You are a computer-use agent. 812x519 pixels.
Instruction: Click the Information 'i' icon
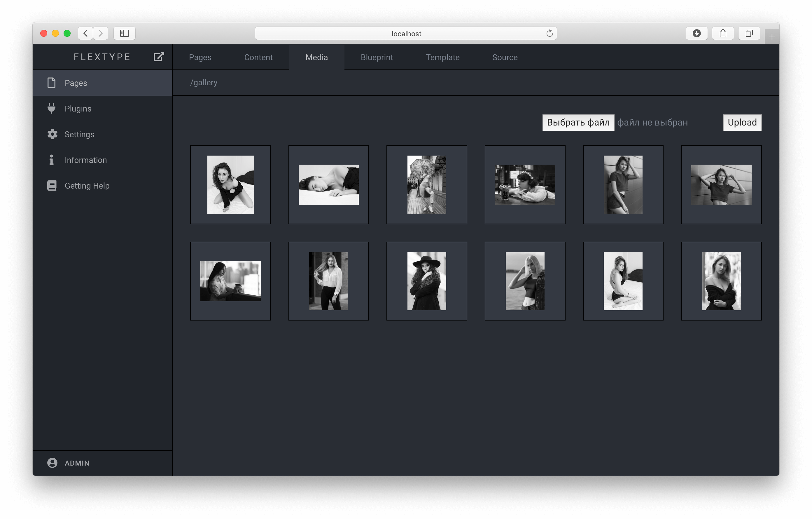point(51,160)
